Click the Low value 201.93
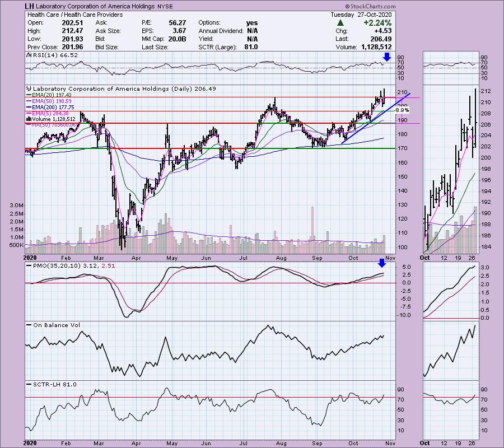Viewport: 504px width, 448px height. coord(72,39)
